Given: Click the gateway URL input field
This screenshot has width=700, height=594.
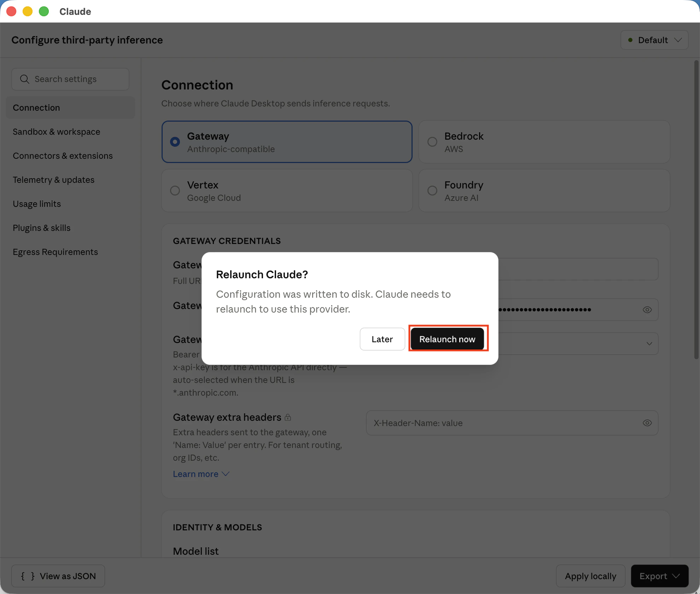Looking at the screenshot, I should [x=578, y=269].
